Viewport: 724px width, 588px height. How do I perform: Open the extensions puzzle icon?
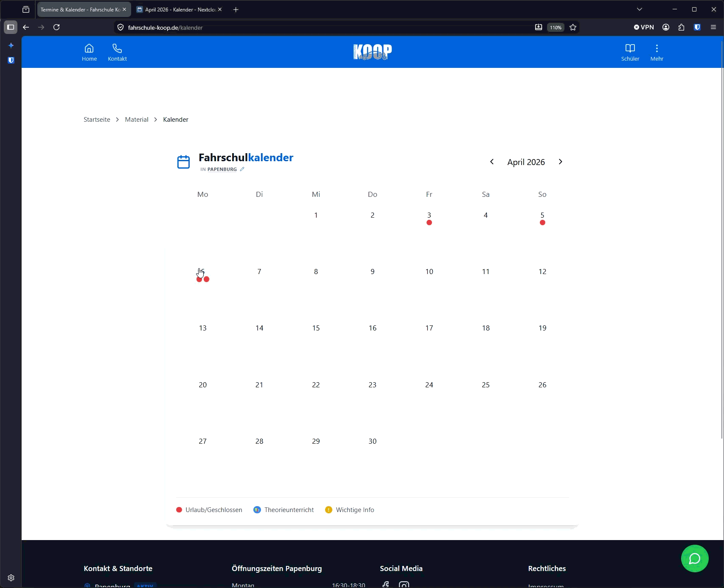tap(681, 27)
